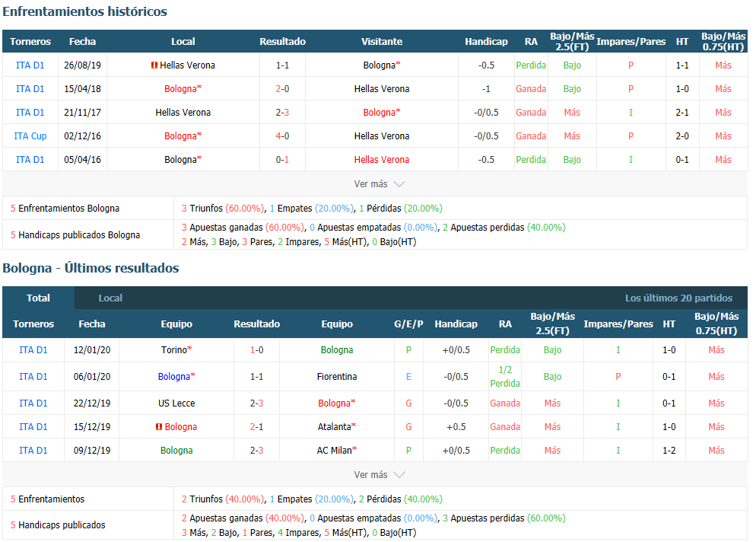Screen dimensions: 756x542
Task: Click US Lecce team in 22/12/19 row
Action: tap(176, 403)
